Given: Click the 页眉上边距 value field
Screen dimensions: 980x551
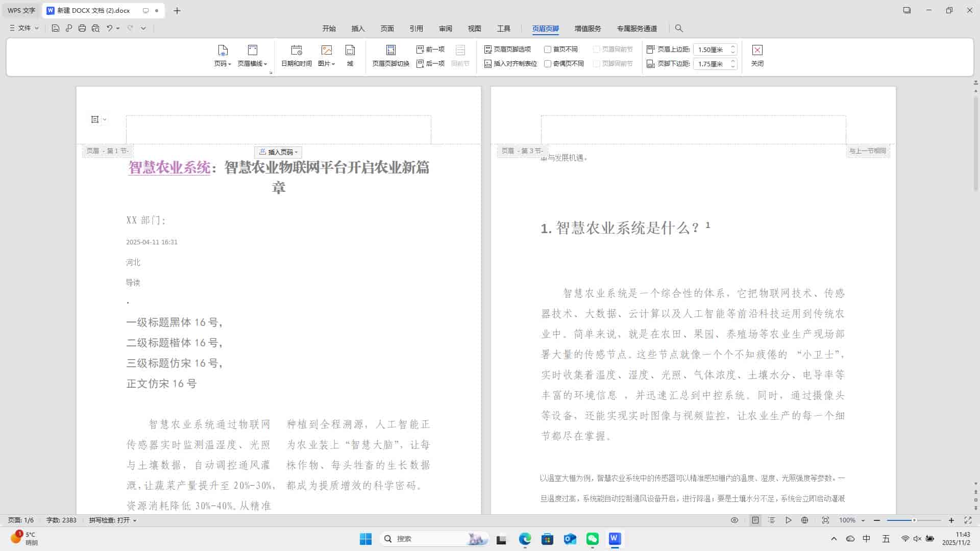Looking at the screenshot, I should [x=711, y=49].
